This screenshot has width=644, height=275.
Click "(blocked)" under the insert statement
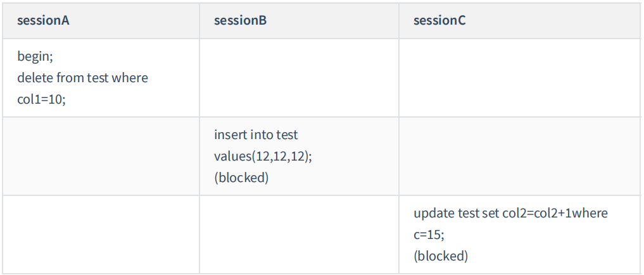(241, 177)
